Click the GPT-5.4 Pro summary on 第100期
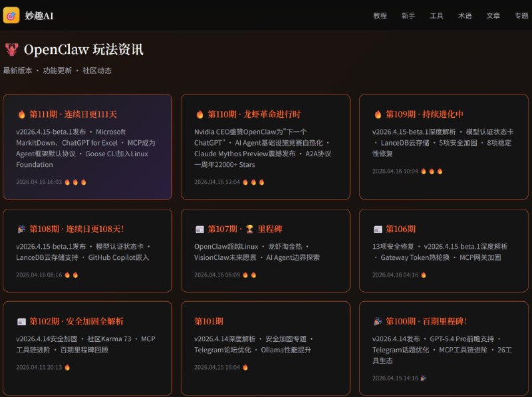The width and height of the screenshot is (532, 397). (x=442, y=350)
